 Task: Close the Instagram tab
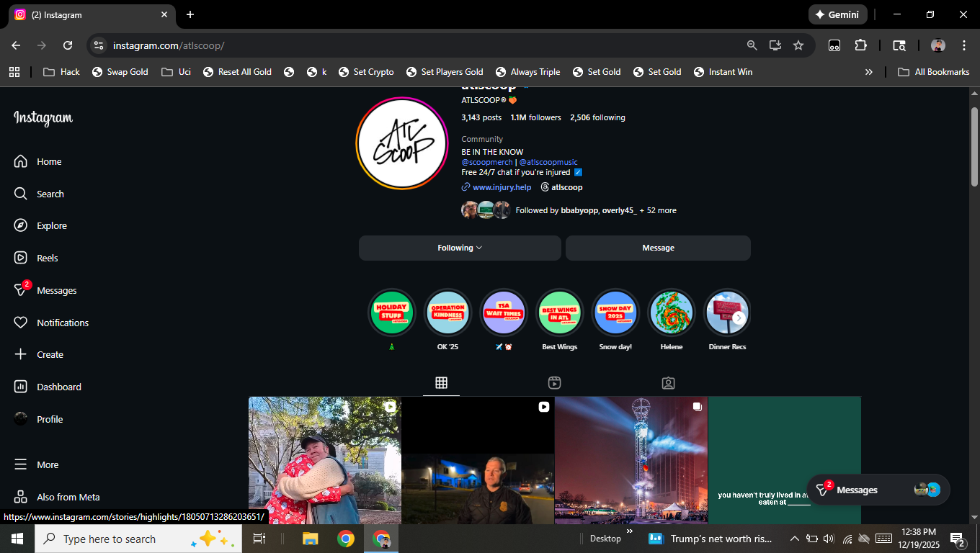(x=164, y=14)
